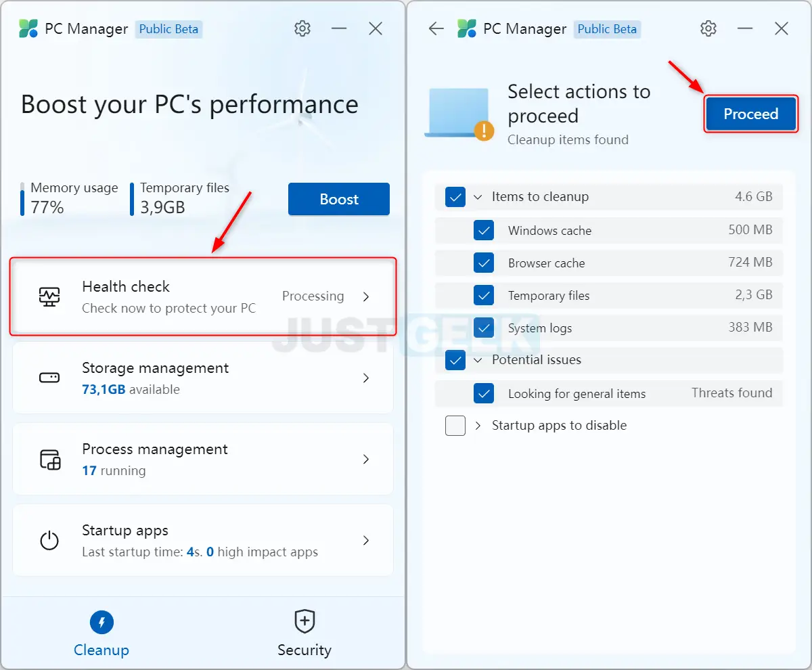Open the Health check card
The height and width of the screenshot is (670, 812).
coord(203,296)
